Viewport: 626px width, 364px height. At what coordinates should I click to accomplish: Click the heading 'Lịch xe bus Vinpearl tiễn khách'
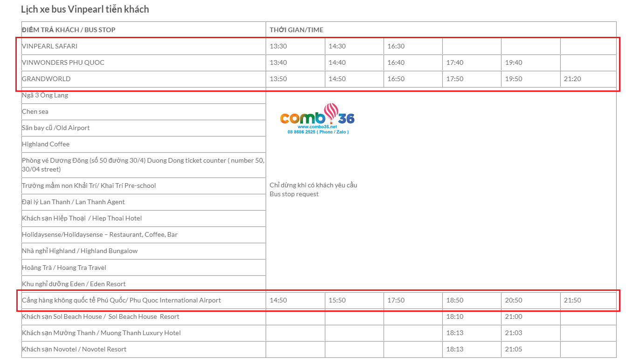[85, 9]
